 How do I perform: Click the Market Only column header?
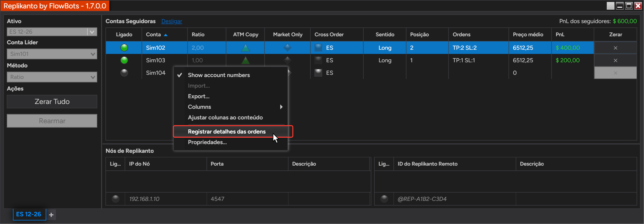[288, 35]
